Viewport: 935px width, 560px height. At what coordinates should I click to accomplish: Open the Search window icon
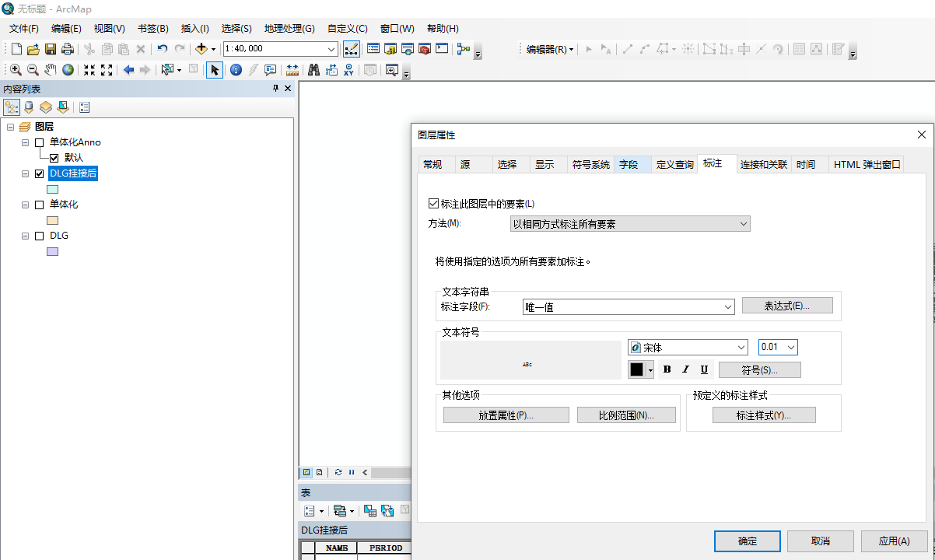(408, 49)
